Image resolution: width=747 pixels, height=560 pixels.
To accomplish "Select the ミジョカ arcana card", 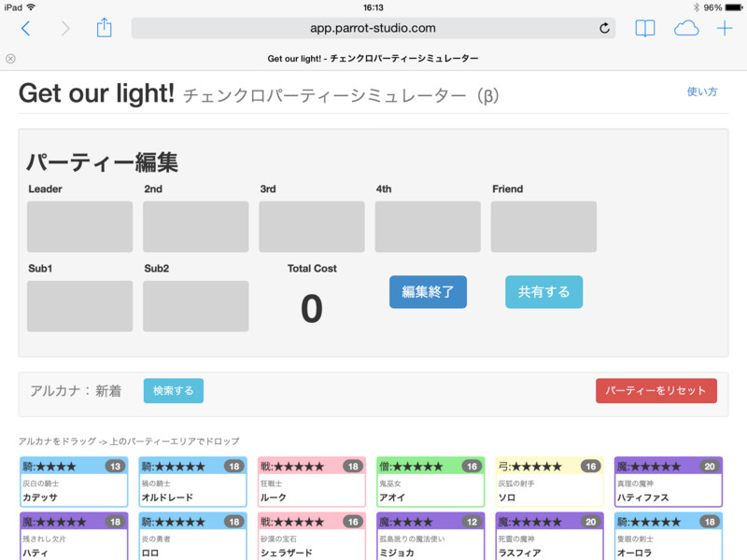I will pos(430,536).
